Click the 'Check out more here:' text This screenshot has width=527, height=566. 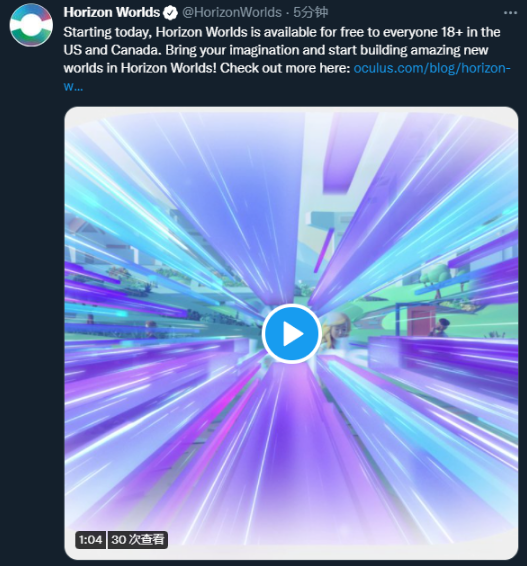coord(285,68)
